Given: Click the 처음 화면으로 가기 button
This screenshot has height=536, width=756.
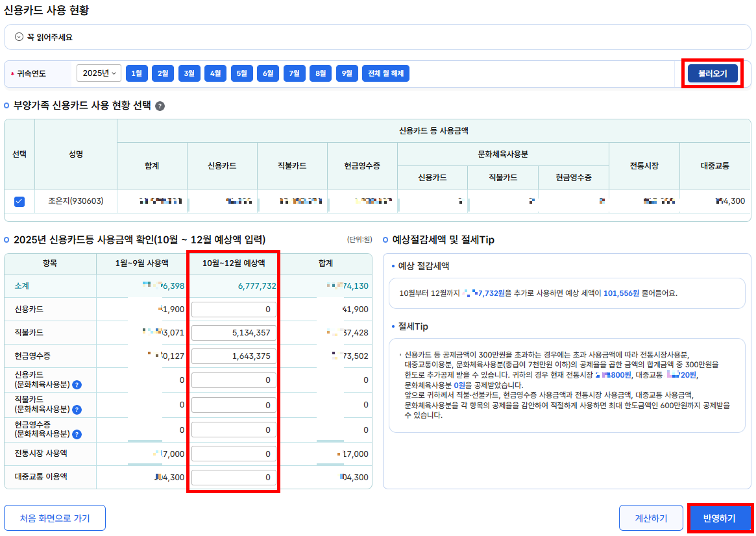Looking at the screenshot, I should tap(55, 517).
